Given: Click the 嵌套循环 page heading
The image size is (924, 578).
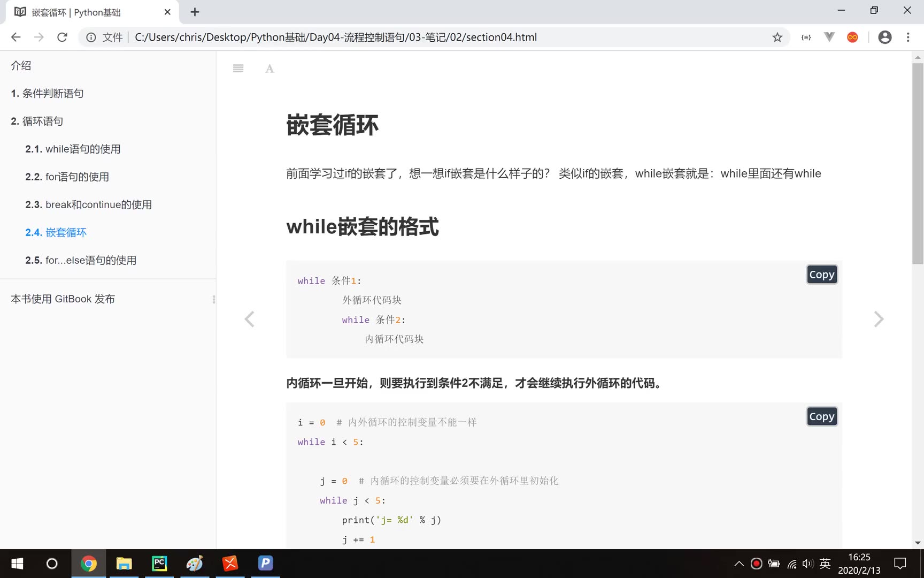Looking at the screenshot, I should pos(332,125).
